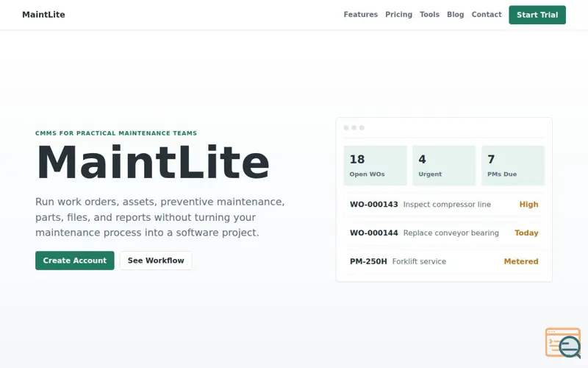Click the hero description paragraph
588x368 pixels.
(x=160, y=217)
